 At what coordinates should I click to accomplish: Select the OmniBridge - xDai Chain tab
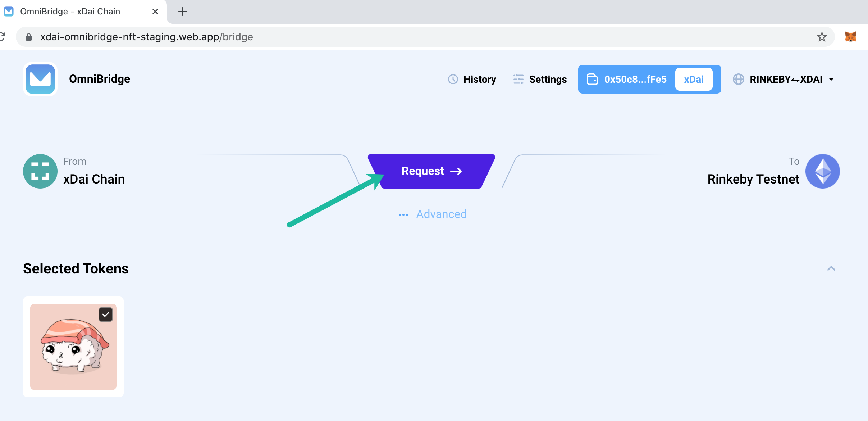pyautogui.click(x=83, y=12)
